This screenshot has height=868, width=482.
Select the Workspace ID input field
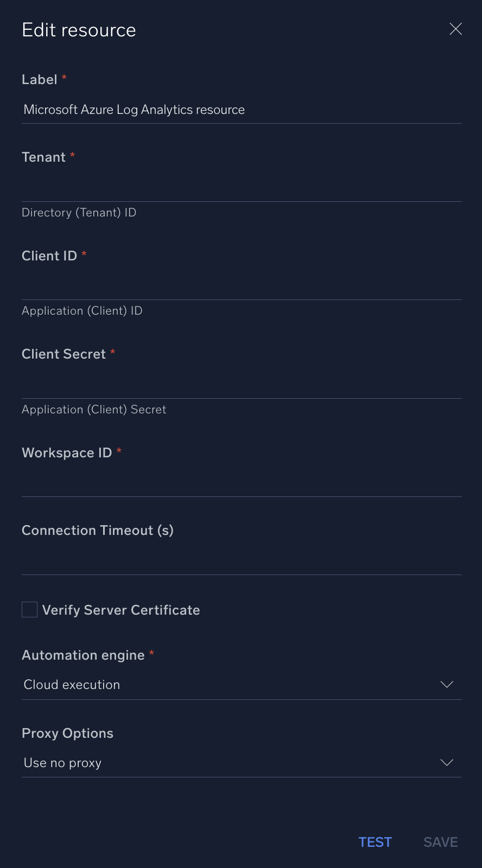[242, 483]
